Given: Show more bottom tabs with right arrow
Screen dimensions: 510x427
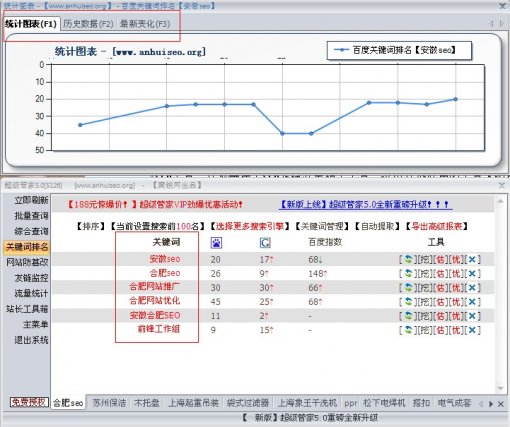Looking at the screenshot, I should (491, 404).
